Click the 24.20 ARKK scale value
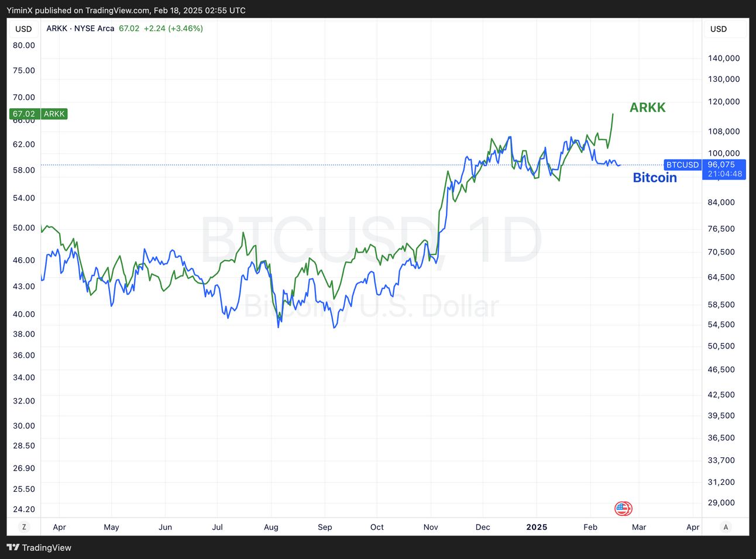This screenshot has width=756, height=559. click(x=24, y=509)
